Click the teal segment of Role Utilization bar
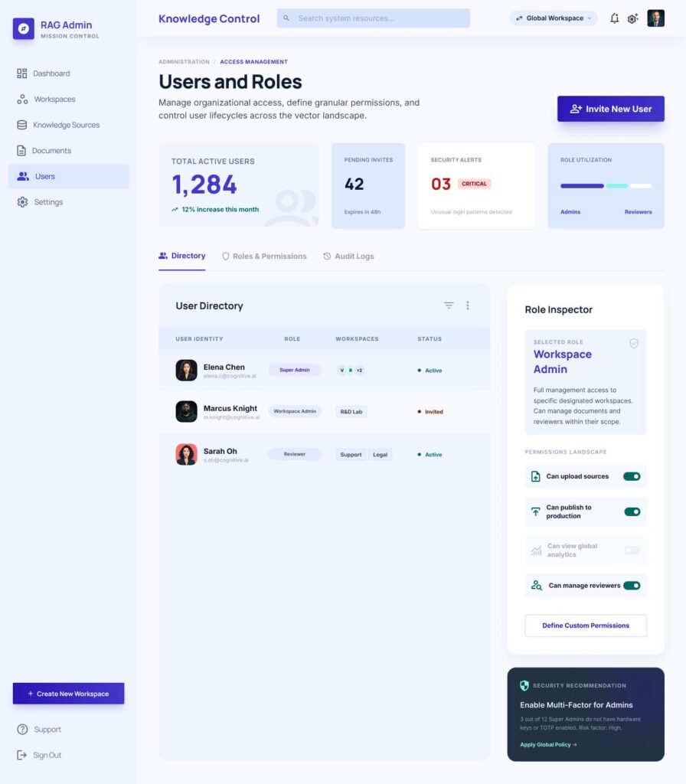 [x=617, y=186]
